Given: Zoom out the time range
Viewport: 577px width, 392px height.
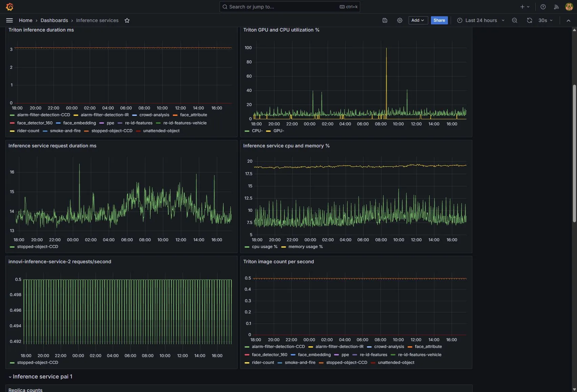Looking at the screenshot, I should tap(515, 20).
